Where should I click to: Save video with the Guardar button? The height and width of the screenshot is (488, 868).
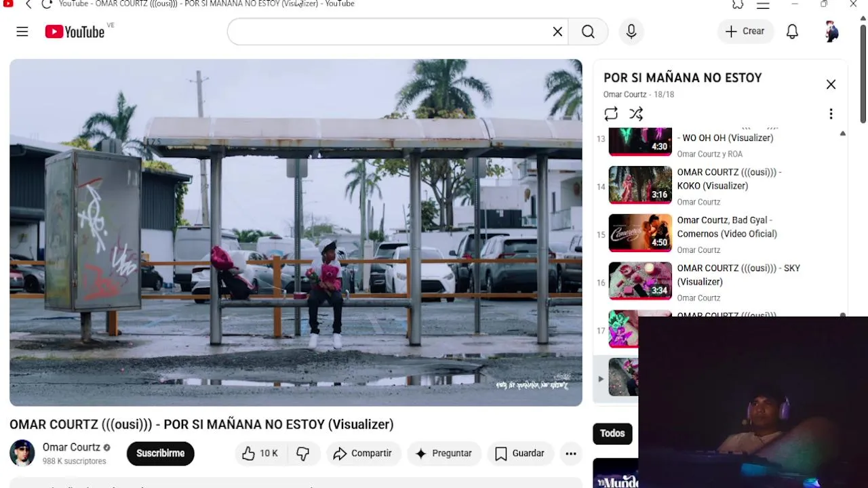pyautogui.click(x=520, y=453)
